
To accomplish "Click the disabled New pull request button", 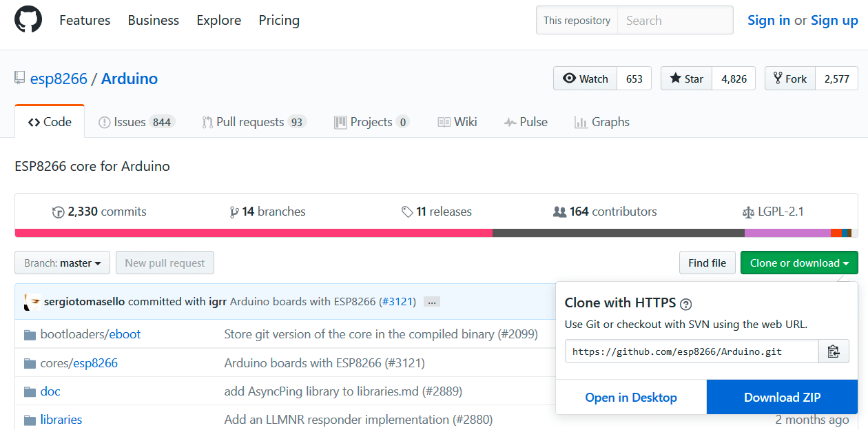I will (x=165, y=263).
